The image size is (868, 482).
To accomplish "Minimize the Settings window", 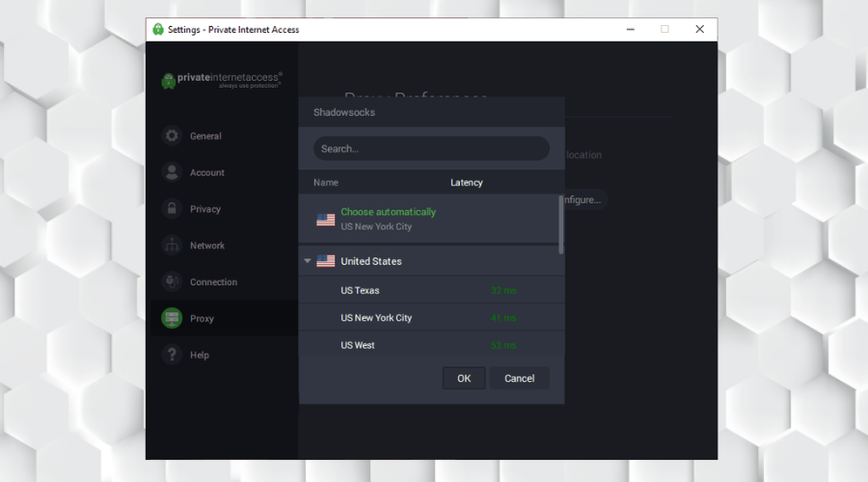I will pos(630,29).
